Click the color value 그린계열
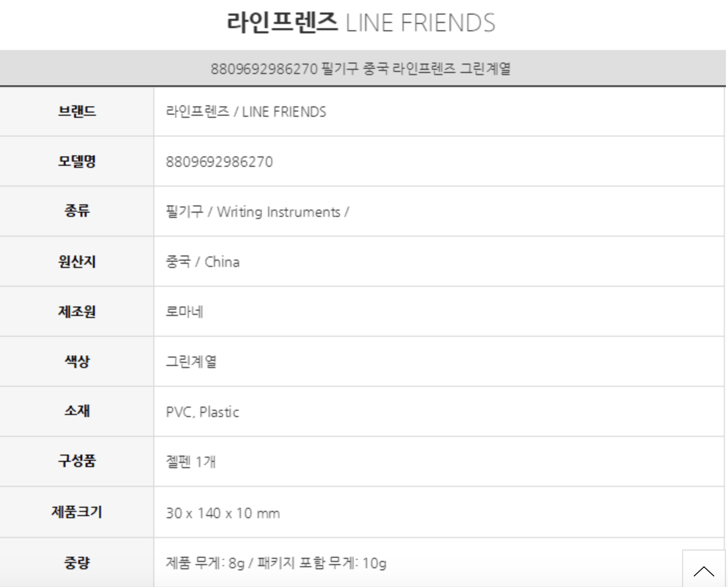This screenshot has height=587, width=728. coord(191,361)
